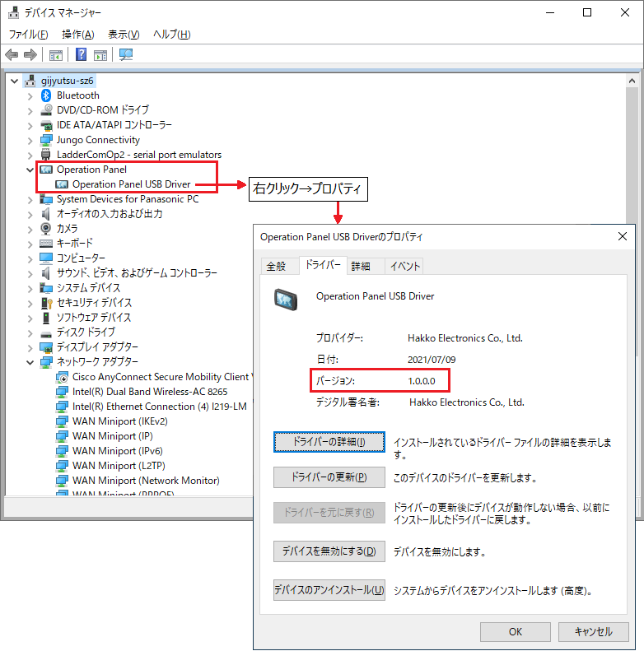Click the show/hide console tree toolbar icon

coord(55,55)
